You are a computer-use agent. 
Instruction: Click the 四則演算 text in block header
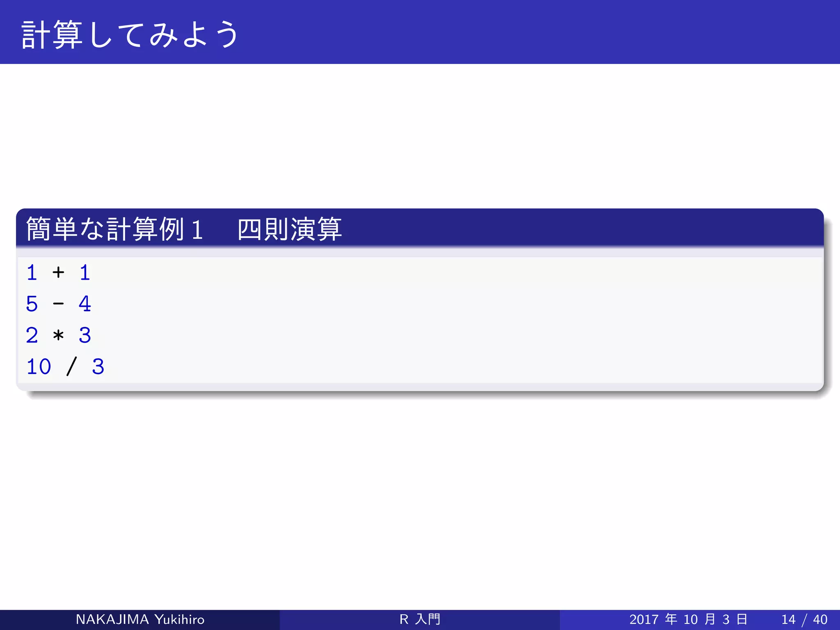pos(289,229)
